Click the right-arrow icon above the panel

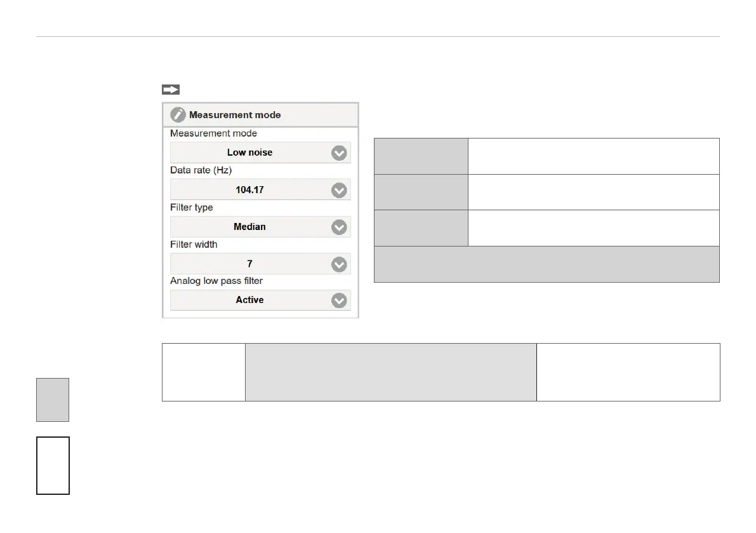171,90
